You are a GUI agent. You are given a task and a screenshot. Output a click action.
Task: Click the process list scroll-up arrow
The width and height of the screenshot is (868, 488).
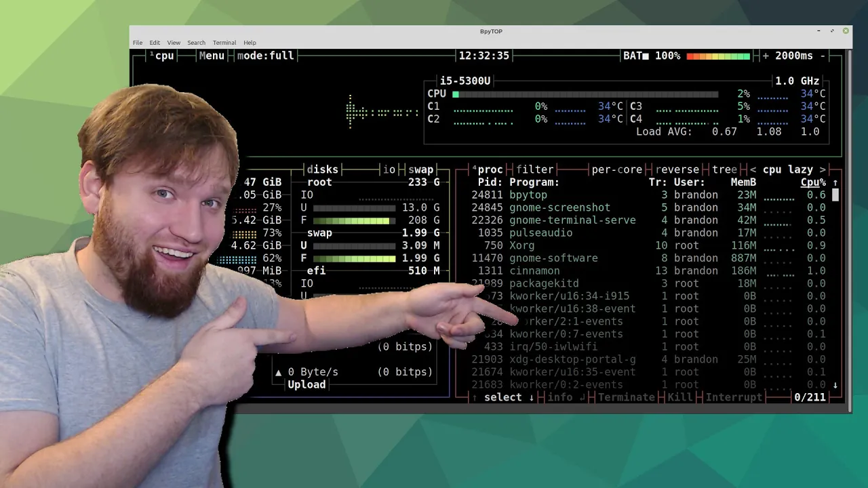[835, 182]
